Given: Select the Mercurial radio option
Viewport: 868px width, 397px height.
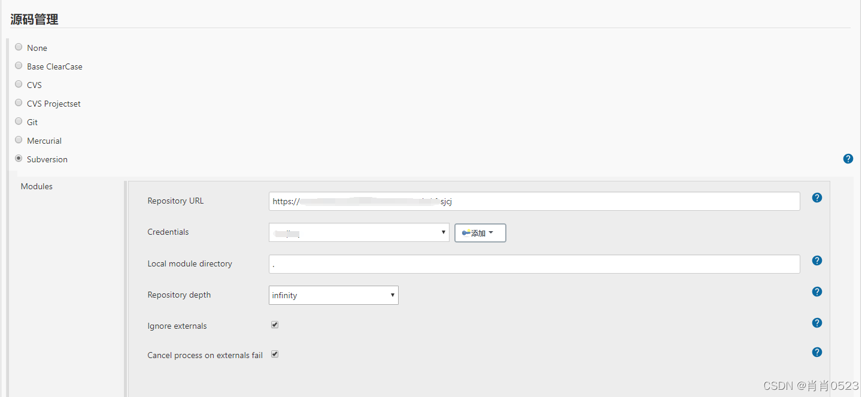Looking at the screenshot, I should pyautogui.click(x=19, y=140).
